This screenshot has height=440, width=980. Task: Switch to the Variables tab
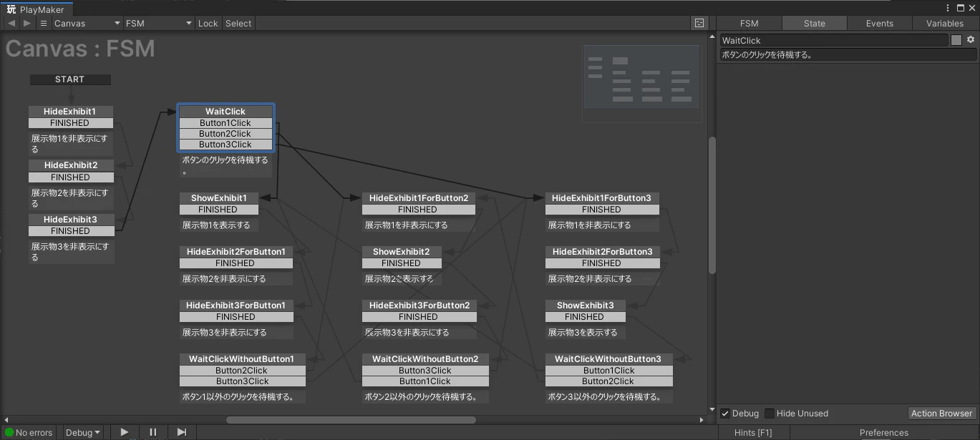[945, 23]
